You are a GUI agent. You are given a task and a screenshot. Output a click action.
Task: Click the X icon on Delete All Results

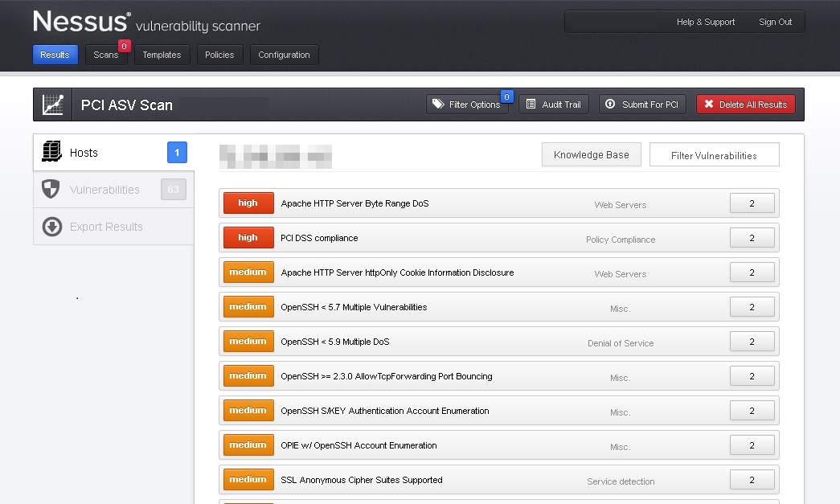pos(708,104)
